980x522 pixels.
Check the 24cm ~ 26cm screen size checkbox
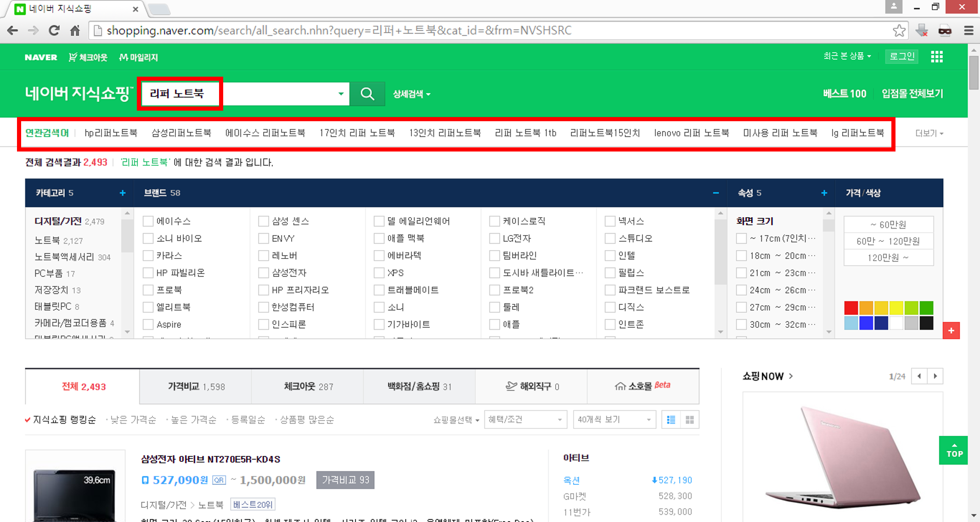point(741,290)
